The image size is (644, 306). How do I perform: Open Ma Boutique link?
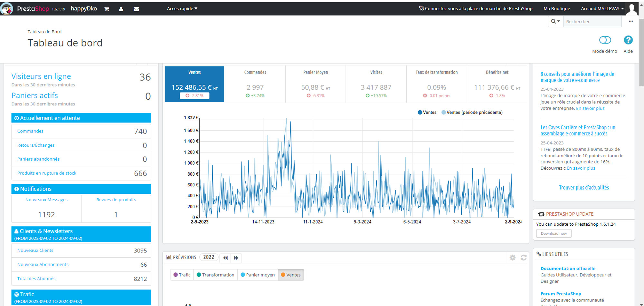pos(557,9)
